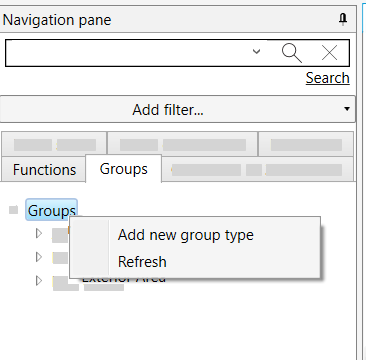Open the widest blurred tab above Groups
This screenshot has height=360, width=366.
click(x=183, y=145)
